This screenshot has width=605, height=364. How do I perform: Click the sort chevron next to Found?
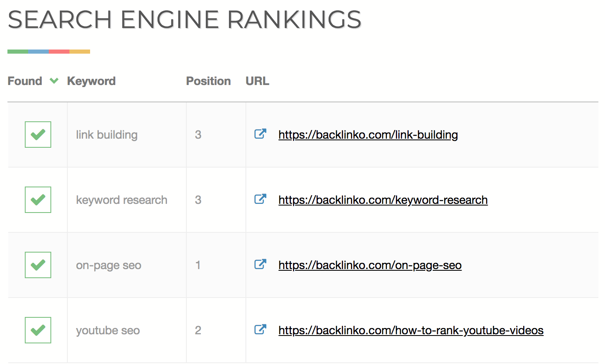click(54, 81)
